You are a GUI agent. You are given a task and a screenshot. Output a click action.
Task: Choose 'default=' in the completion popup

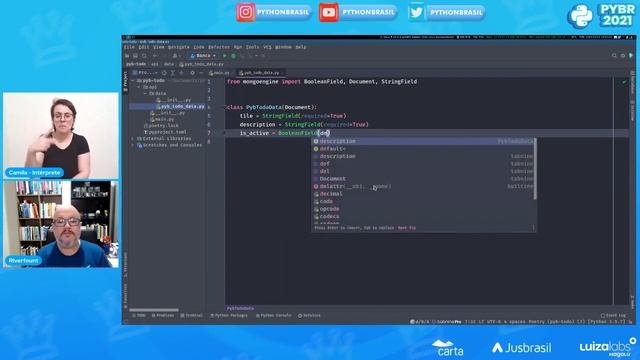pos(423,149)
